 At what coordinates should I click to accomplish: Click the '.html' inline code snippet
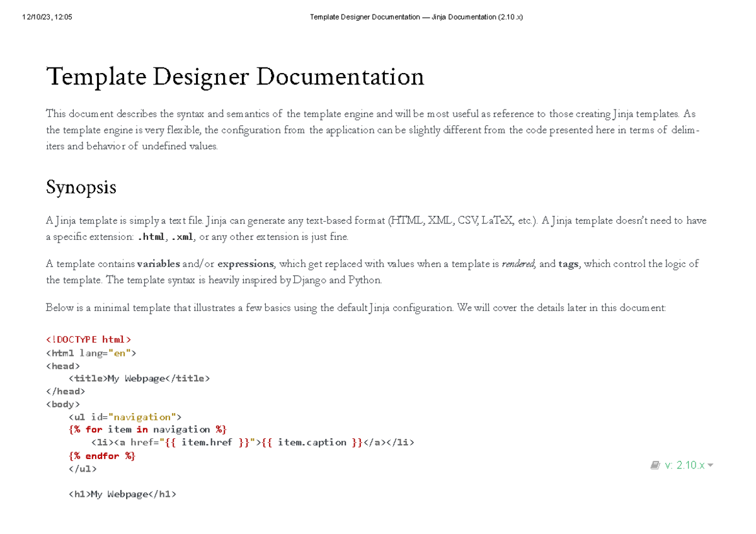coord(151,237)
